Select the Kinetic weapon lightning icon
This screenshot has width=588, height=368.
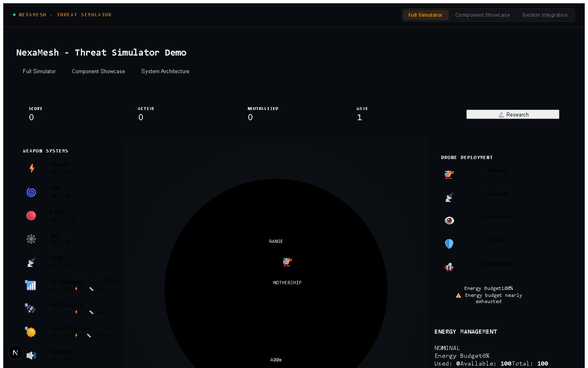(x=31, y=168)
